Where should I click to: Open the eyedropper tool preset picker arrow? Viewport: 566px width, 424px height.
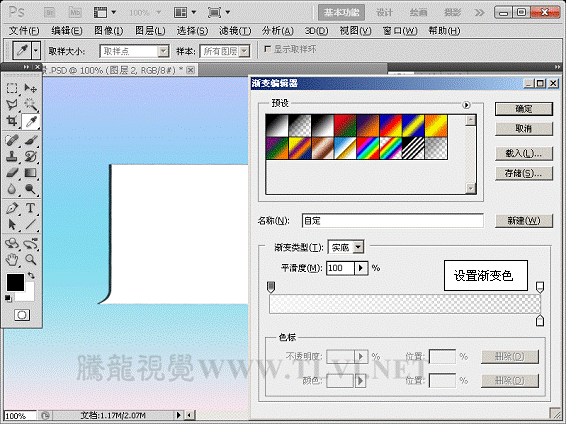coord(36,51)
